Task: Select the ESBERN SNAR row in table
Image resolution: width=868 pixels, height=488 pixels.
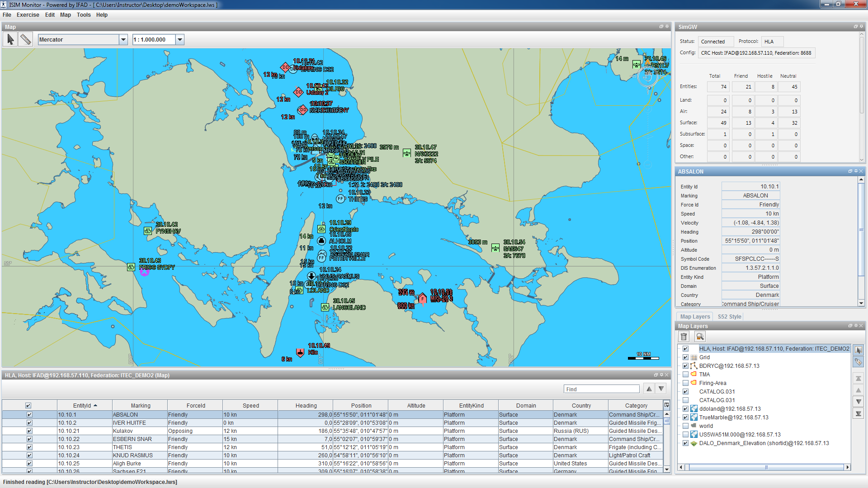Action: (x=333, y=439)
